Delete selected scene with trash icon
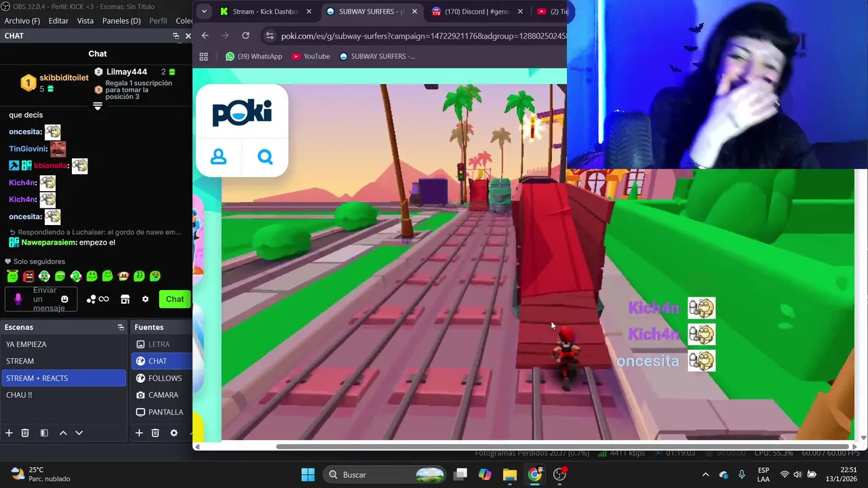This screenshot has width=868, height=488. (x=25, y=433)
